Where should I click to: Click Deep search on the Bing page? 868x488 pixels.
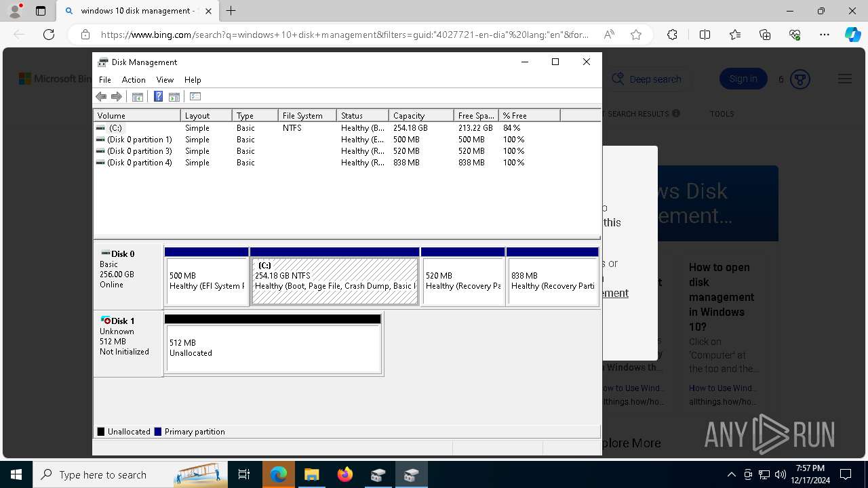click(647, 79)
